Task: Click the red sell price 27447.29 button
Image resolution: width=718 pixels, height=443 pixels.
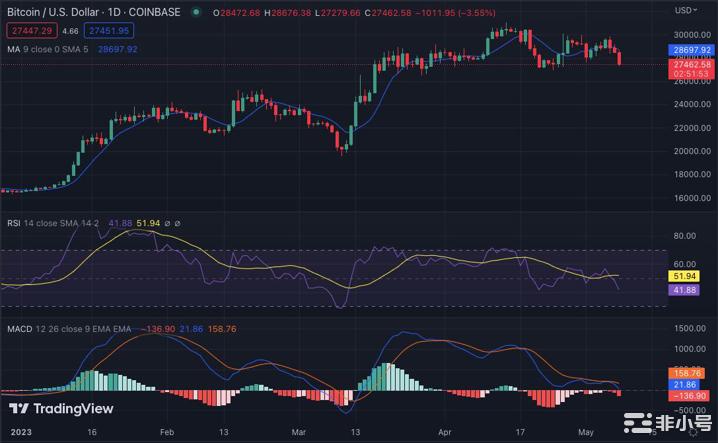Action: click(x=32, y=31)
